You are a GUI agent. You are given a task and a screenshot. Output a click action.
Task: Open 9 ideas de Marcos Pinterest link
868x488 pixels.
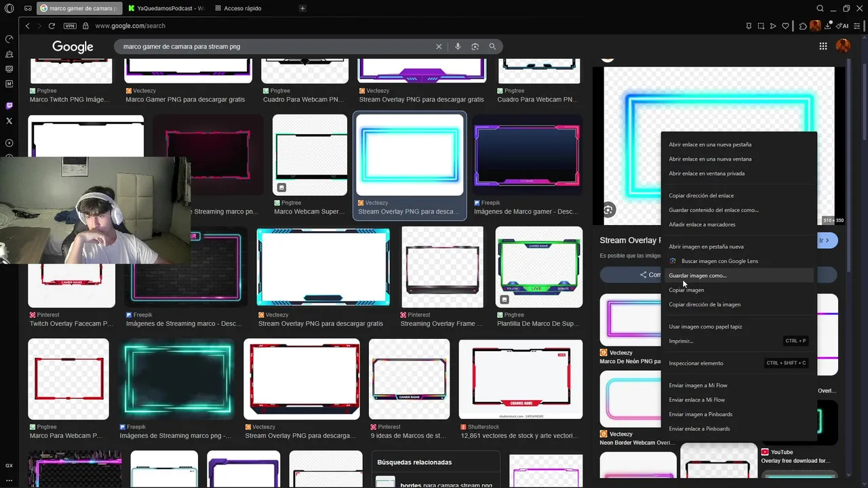coord(408,436)
